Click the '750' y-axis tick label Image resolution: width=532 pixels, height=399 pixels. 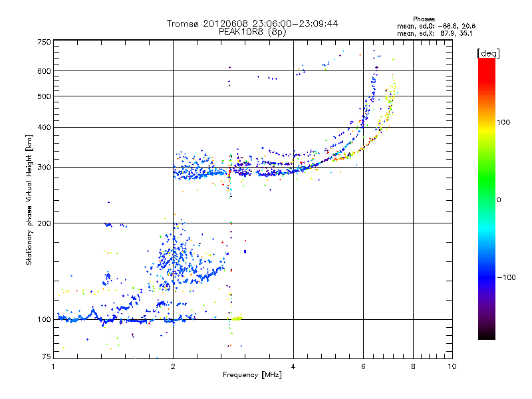(44, 42)
